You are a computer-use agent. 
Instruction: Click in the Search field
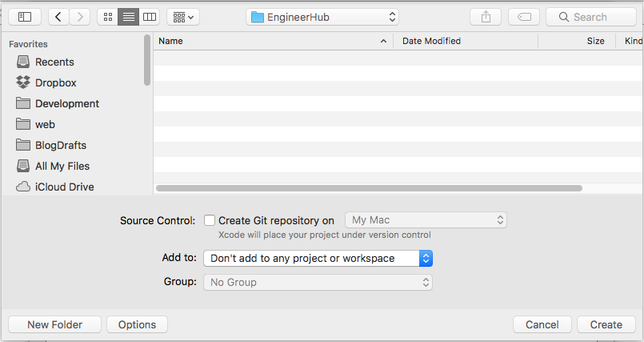click(591, 17)
